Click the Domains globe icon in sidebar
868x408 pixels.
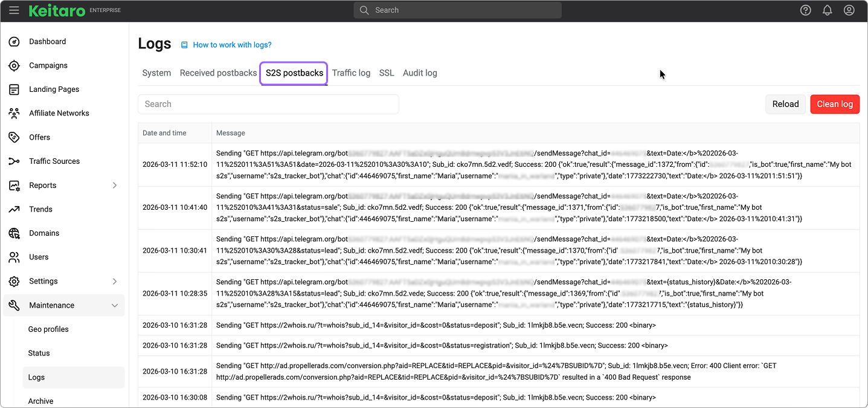click(x=14, y=233)
